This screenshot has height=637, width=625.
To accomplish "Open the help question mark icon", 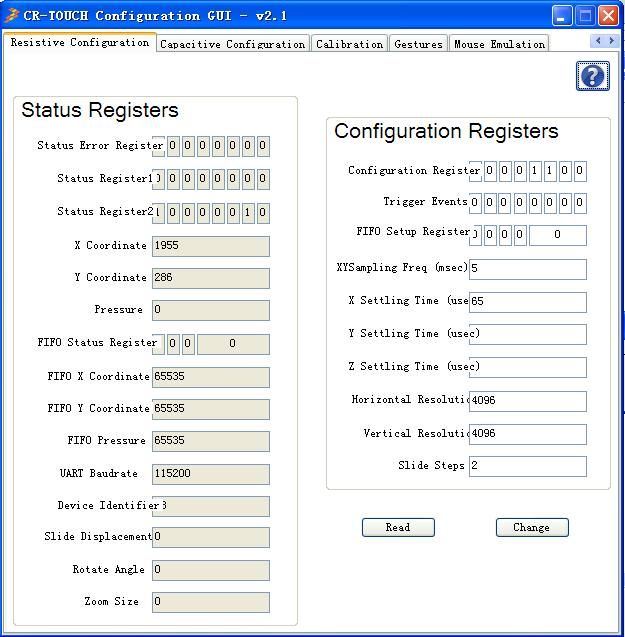I will pos(592,76).
